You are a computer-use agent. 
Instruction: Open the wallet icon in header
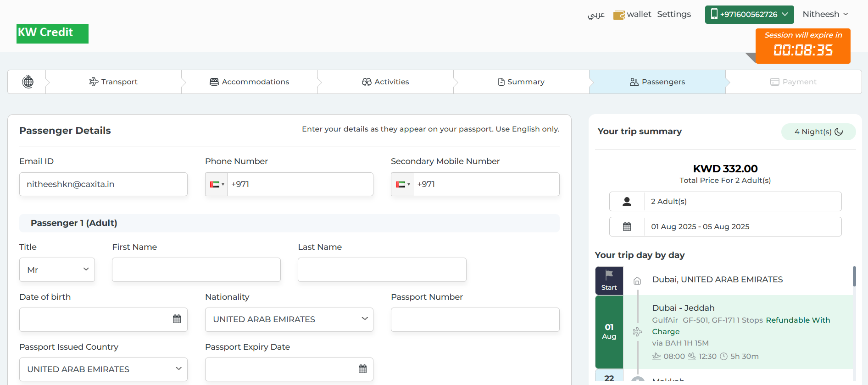pyautogui.click(x=619, y=15)
